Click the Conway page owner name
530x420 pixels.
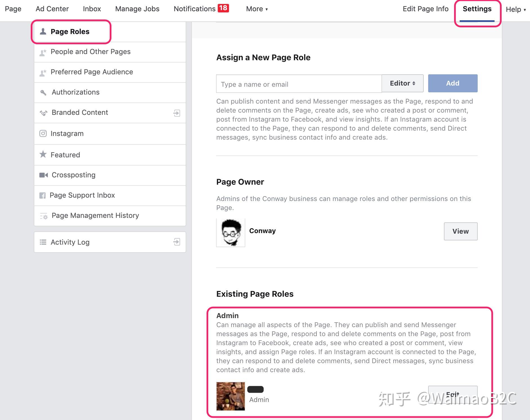coord(262,231)
